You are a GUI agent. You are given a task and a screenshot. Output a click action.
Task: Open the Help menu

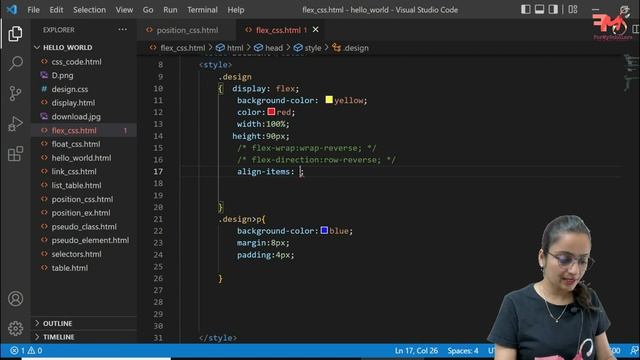pos(236,9)
